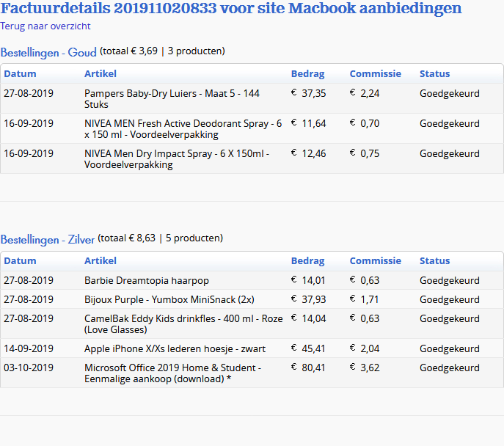Click the Barbie row date 27-08-2019
Screen dimensions: 504x446
(29, 280)
